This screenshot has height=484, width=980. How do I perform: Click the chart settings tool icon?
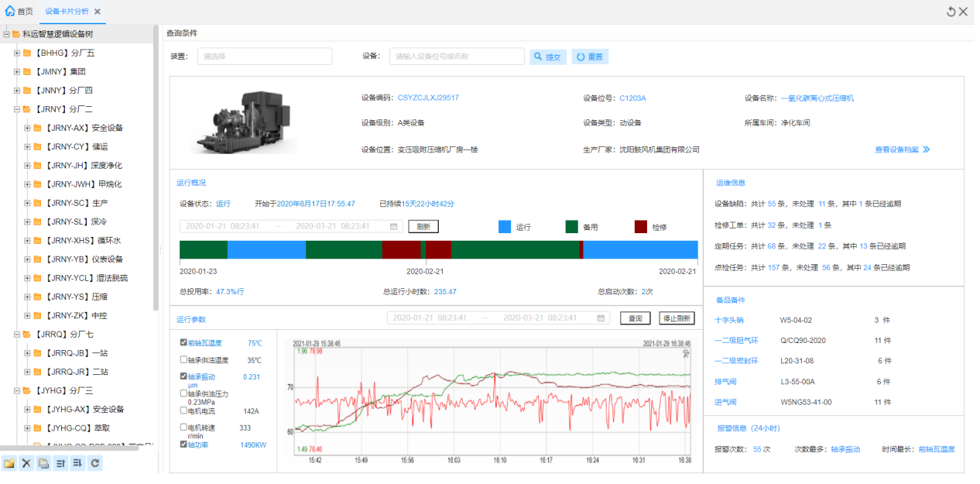[684, 352]
